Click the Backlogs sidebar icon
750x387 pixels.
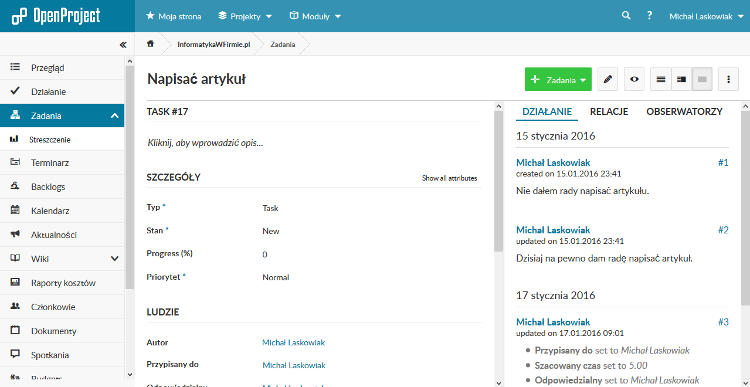pyautogui.click(x=15, y=186)
